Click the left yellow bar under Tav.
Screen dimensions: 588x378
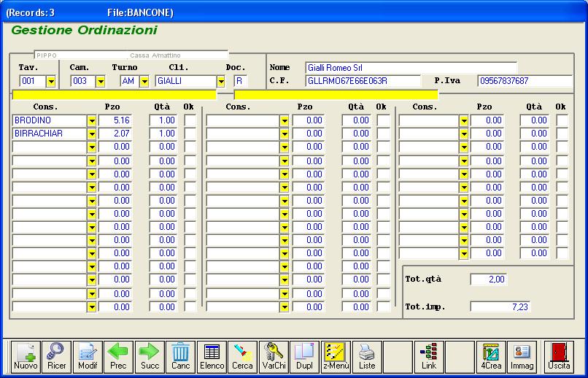pyautogui.click(x=115, y=95)
